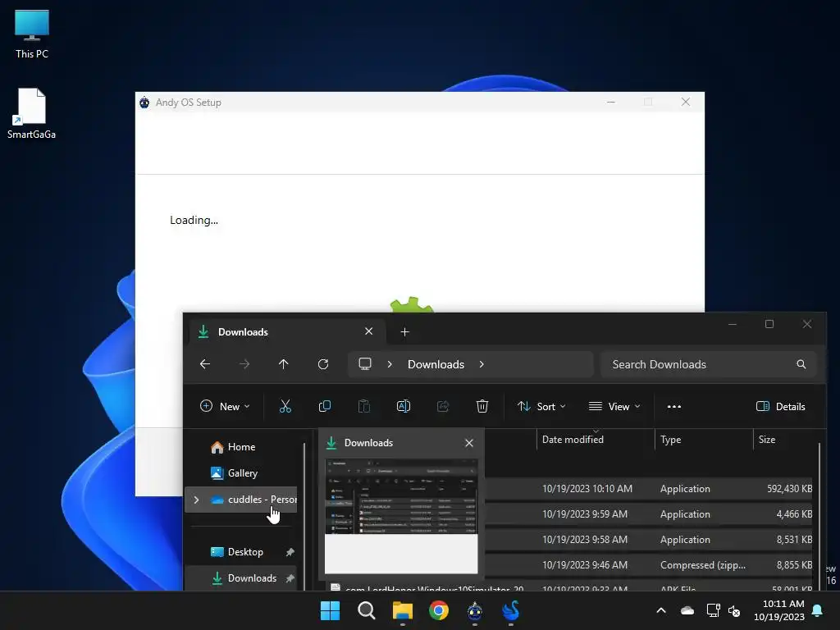Expand the cuddles - Personal tree node

click(197, 500)
